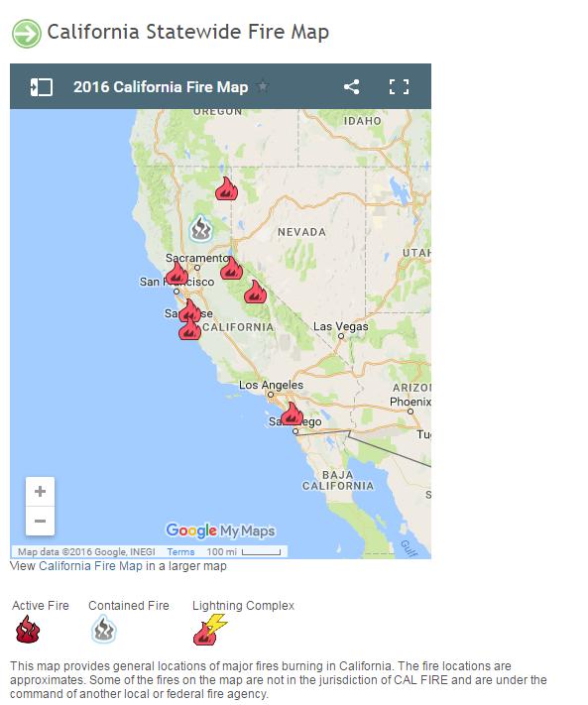Click the BAJA CALIFORNIA label
Image resolution: width=588 pixels, height=705 pixels.
[x=337, y=481]
